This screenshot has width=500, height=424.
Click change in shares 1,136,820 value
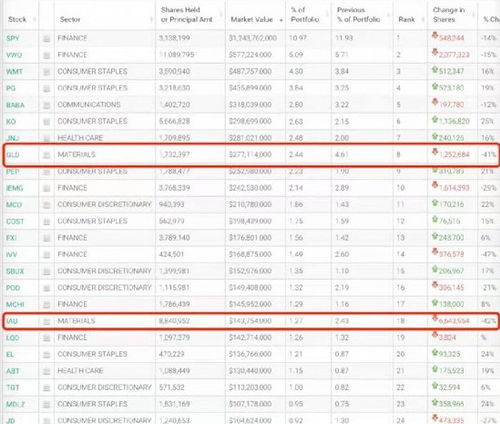pyautogui.click(x=454, y=121)
